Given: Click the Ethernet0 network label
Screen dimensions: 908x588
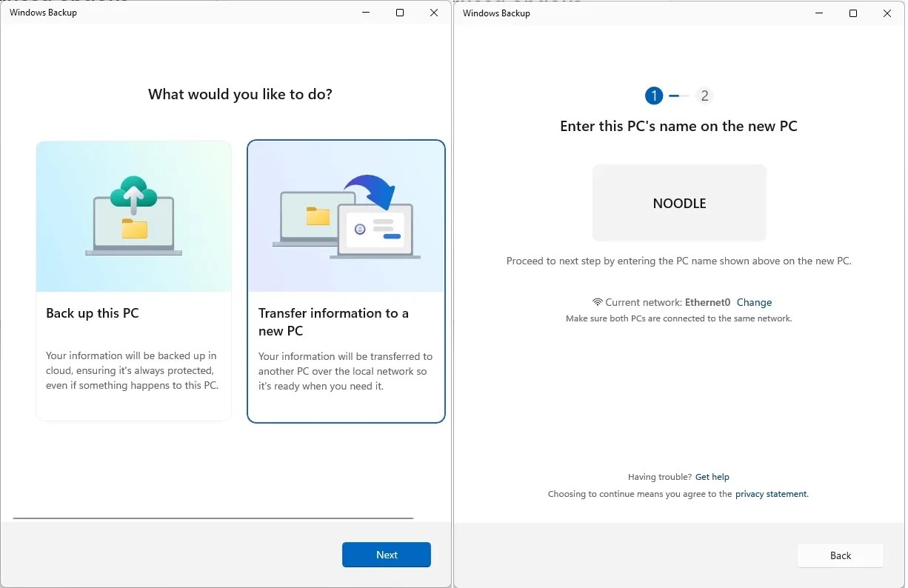Looking at the screenshot, I should 707,302.
